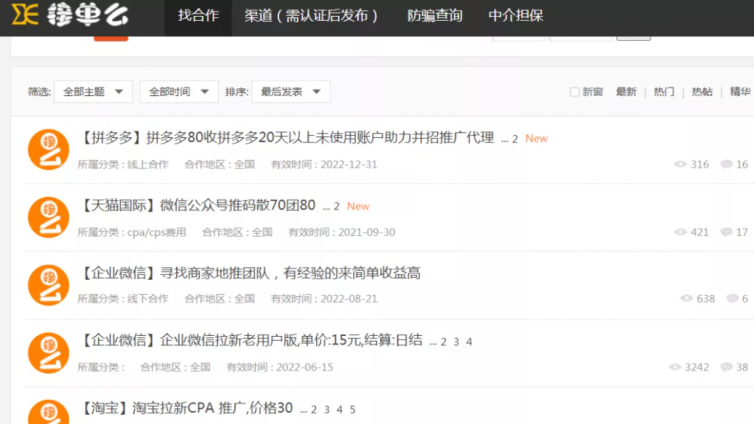Viewport: 754px width, 424px height.
Task: Filter posts by 热门
Action: pos(664,92)
